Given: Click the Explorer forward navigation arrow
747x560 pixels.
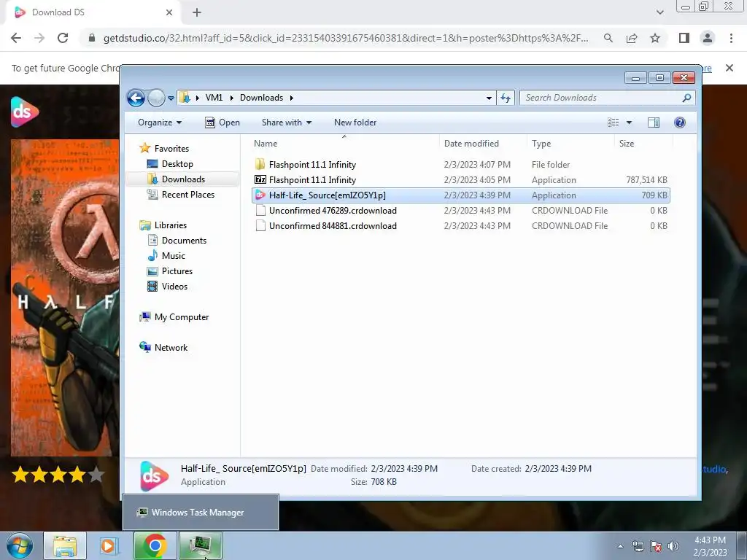Looking at the screenshot, I should pos(156,98).
